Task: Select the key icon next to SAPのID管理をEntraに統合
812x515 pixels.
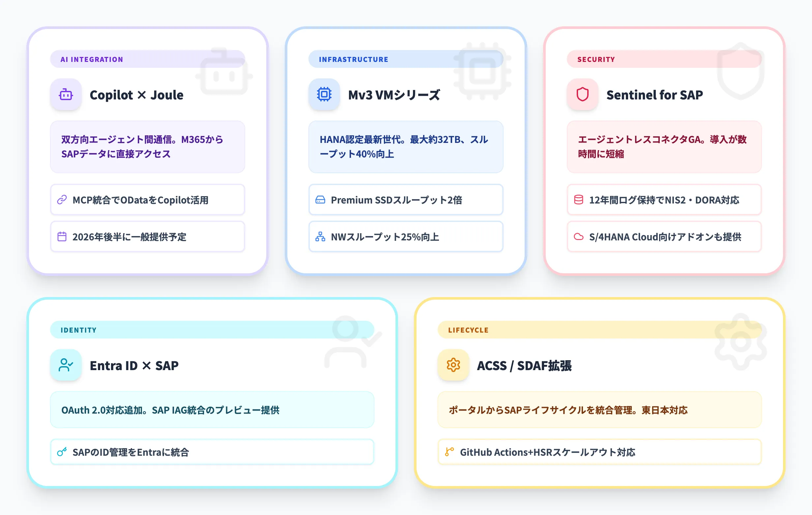Action: [62, 452]
